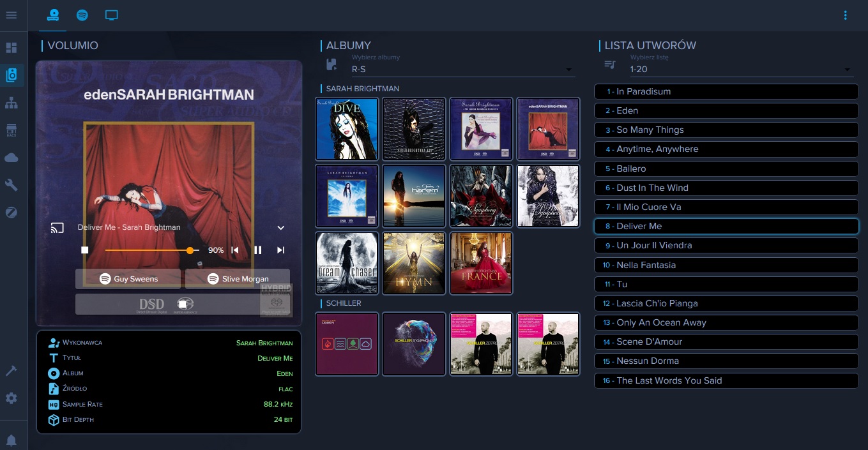Play track 11 - Tu
The width and height of the screenshot is (868, 450).
pos(726,284)
